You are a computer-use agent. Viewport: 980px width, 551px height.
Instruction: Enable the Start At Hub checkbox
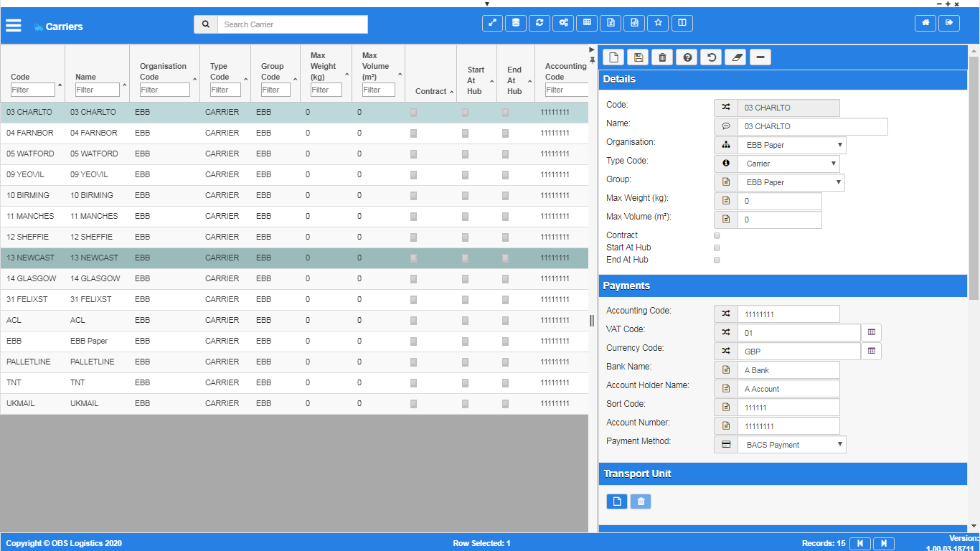[717, 248]
